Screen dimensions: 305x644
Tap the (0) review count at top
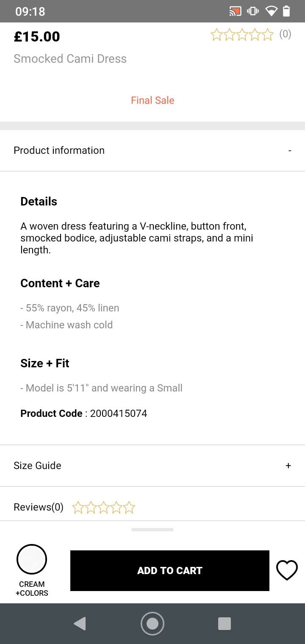[x=285, y=34]
